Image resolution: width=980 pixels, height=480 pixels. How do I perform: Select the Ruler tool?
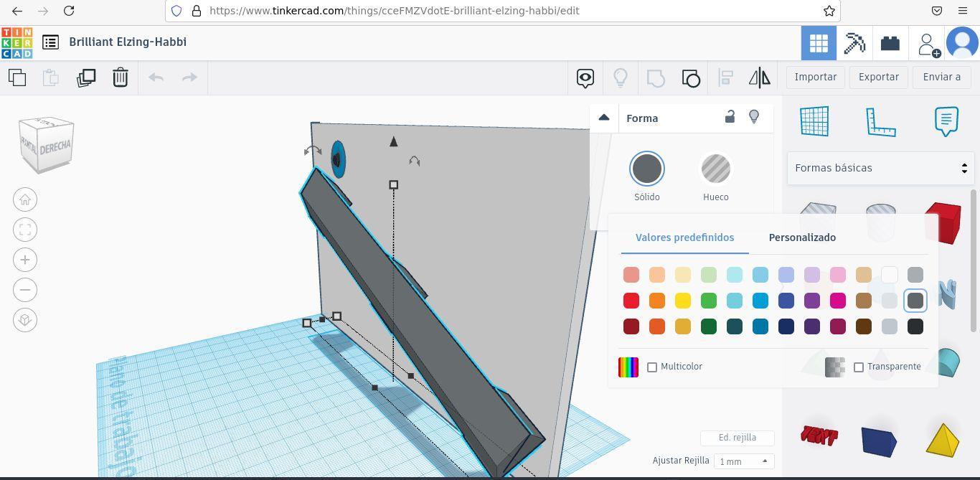click(x=880, y=121)
